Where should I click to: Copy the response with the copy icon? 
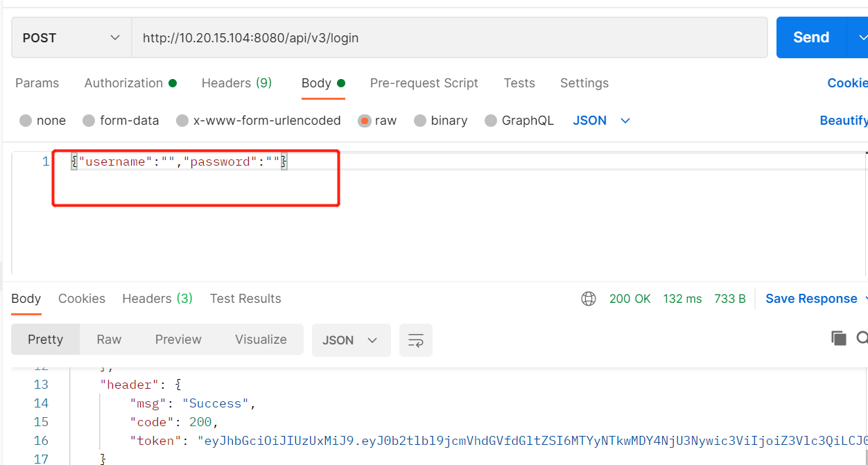click(x=839, y=338)
